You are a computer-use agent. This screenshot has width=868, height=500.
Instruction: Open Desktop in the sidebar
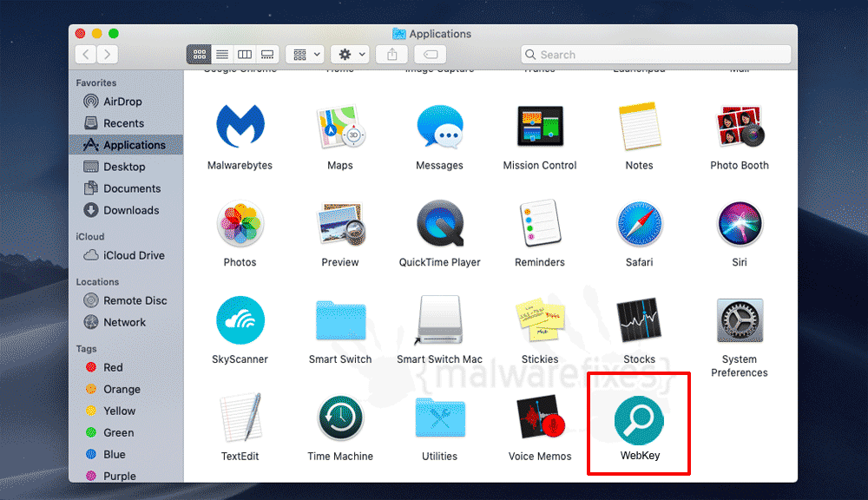(126, 167)
